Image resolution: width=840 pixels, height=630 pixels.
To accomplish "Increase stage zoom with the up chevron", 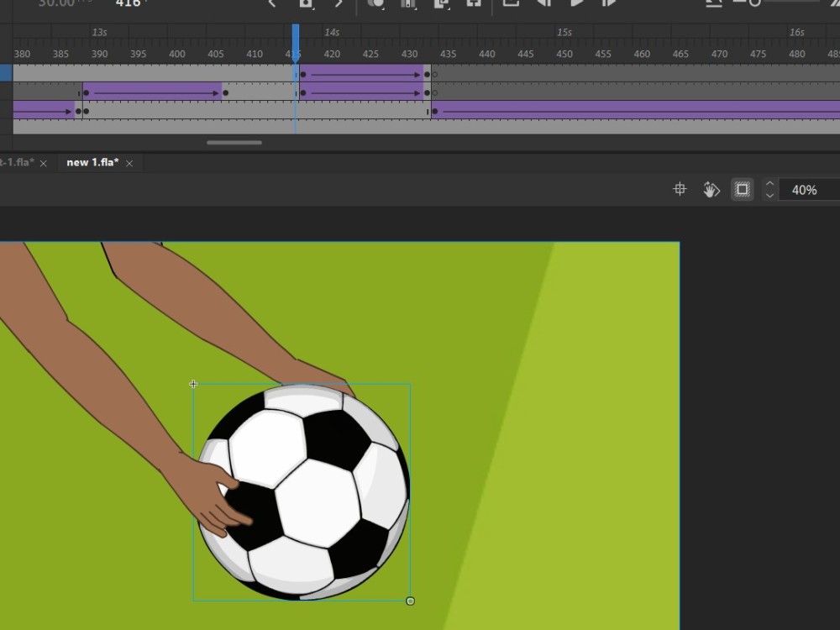I will 769,183.
